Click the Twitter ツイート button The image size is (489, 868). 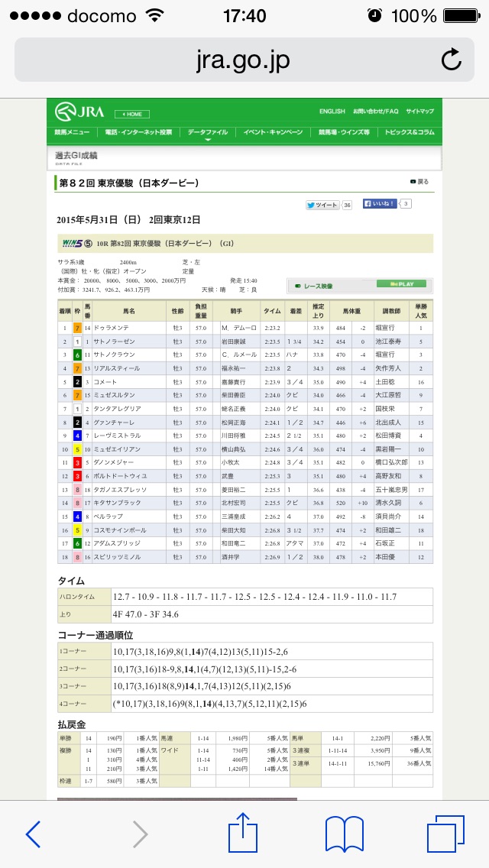tap(322, 205)
